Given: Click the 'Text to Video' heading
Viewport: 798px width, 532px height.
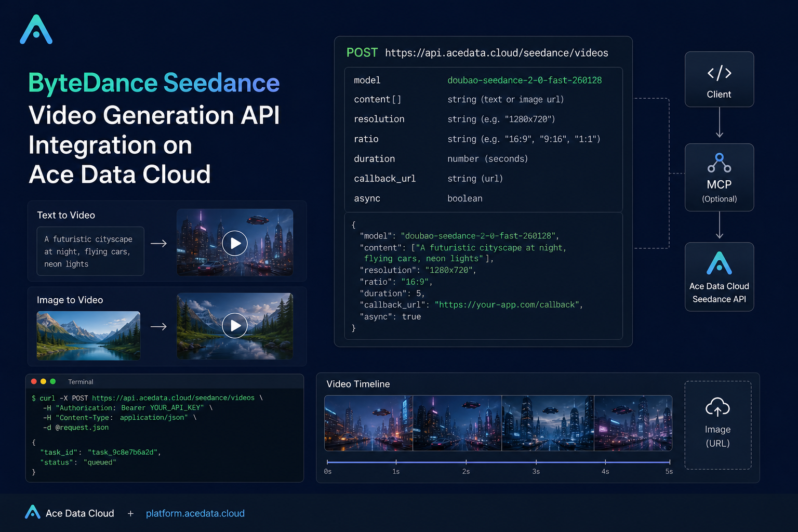Looking at the screenshot, I should [66, 215].
